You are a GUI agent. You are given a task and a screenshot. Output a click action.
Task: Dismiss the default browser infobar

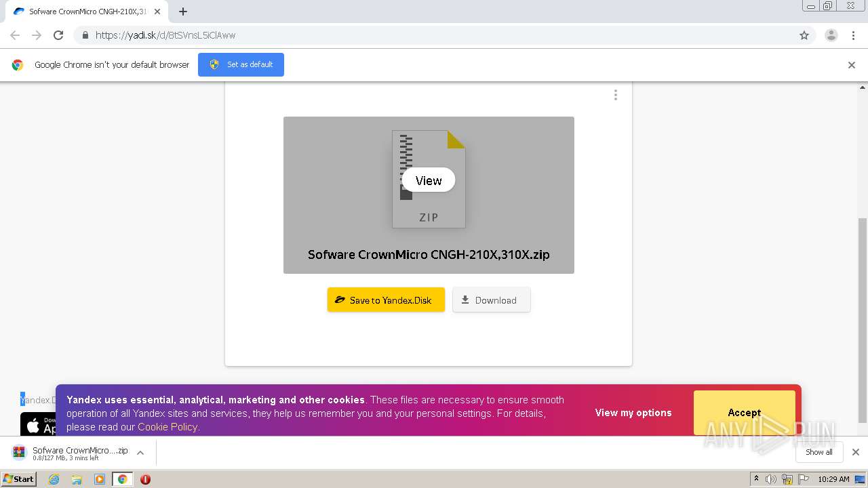pyautogui.click(x=852, y=65)
